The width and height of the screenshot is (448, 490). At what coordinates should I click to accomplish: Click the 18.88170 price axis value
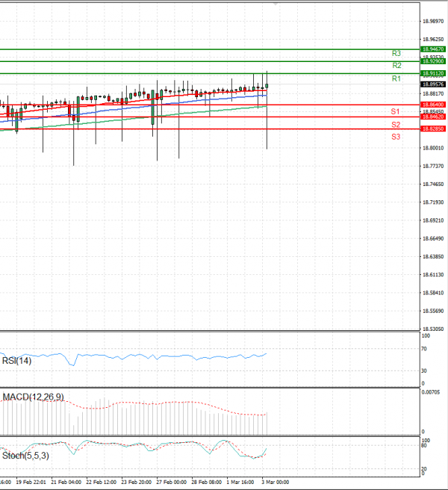click(433, 94)
